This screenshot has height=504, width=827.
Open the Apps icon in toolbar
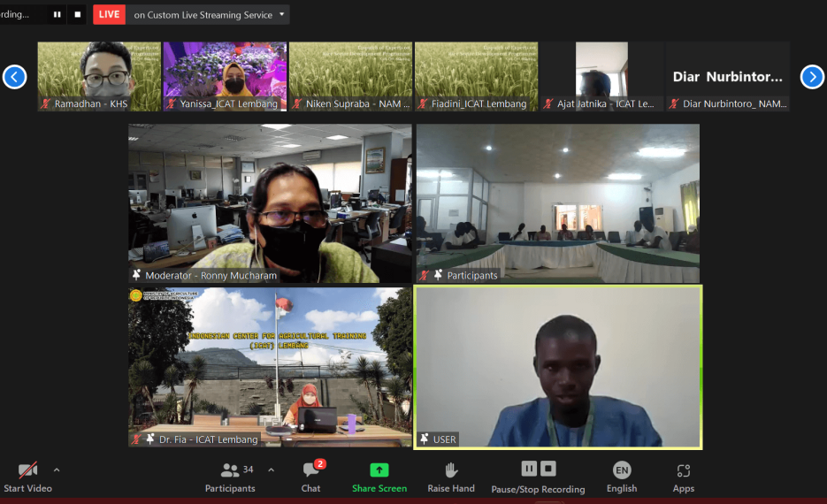pyautogui.click(x=683, y=470)
